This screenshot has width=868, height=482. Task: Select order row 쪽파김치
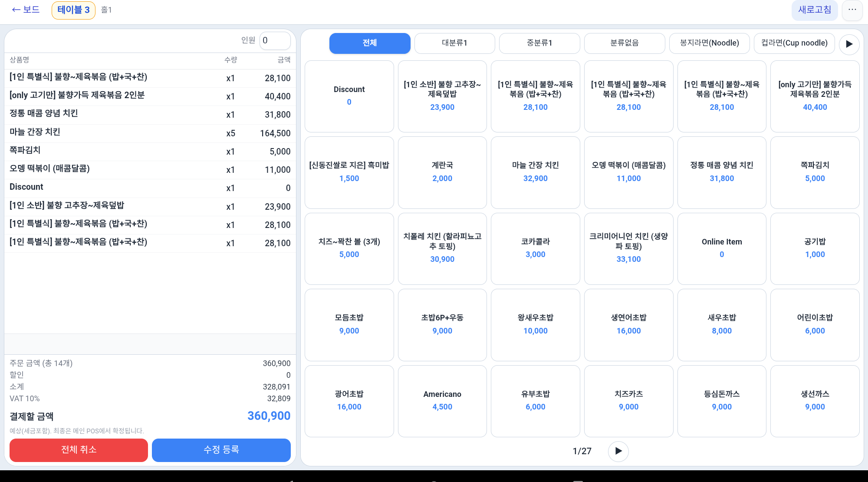point(150,152)
